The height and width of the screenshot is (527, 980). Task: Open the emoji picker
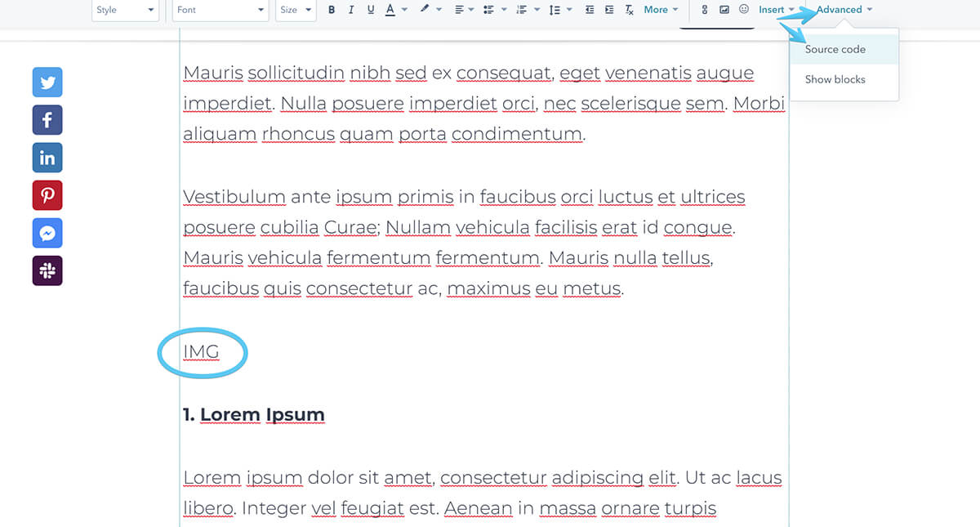[x=743, y=10]
